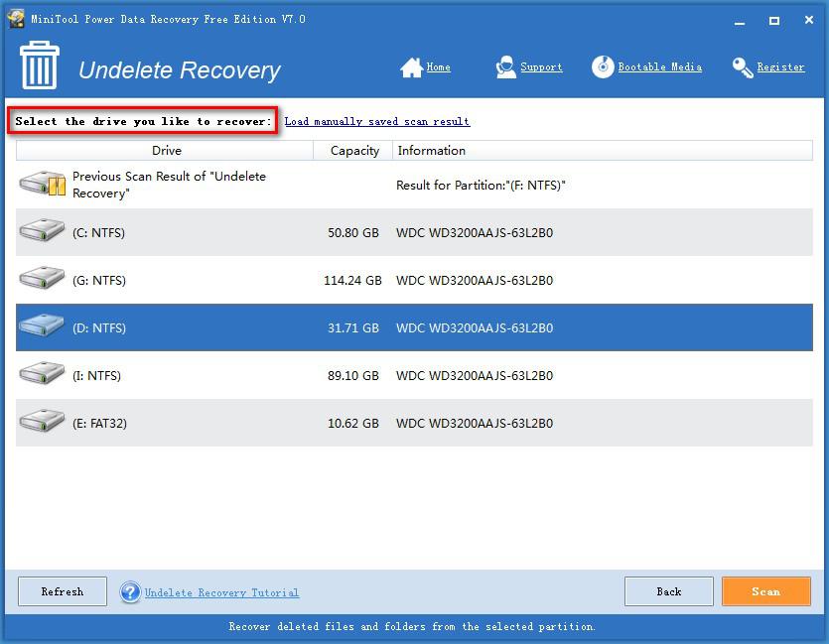The width and height of the screenshot is (829, 644).
Task: Select Previous Scan Result of "Undelete Recovery" text
Action: click(x=169, y=185)
